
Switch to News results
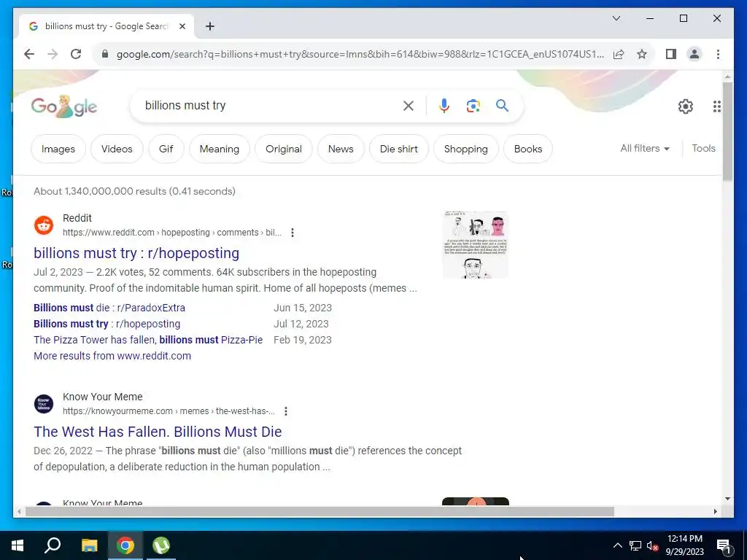point(341,149)
